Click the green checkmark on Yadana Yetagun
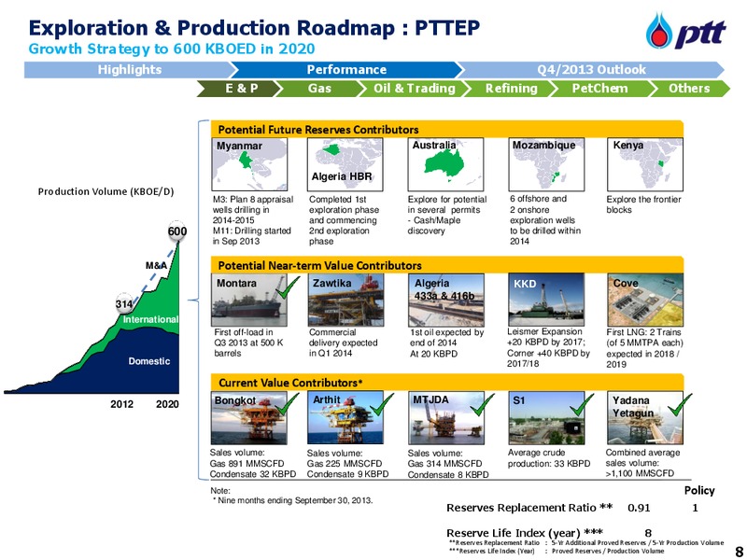Screen dimensions: 747x560 (680, 404)
